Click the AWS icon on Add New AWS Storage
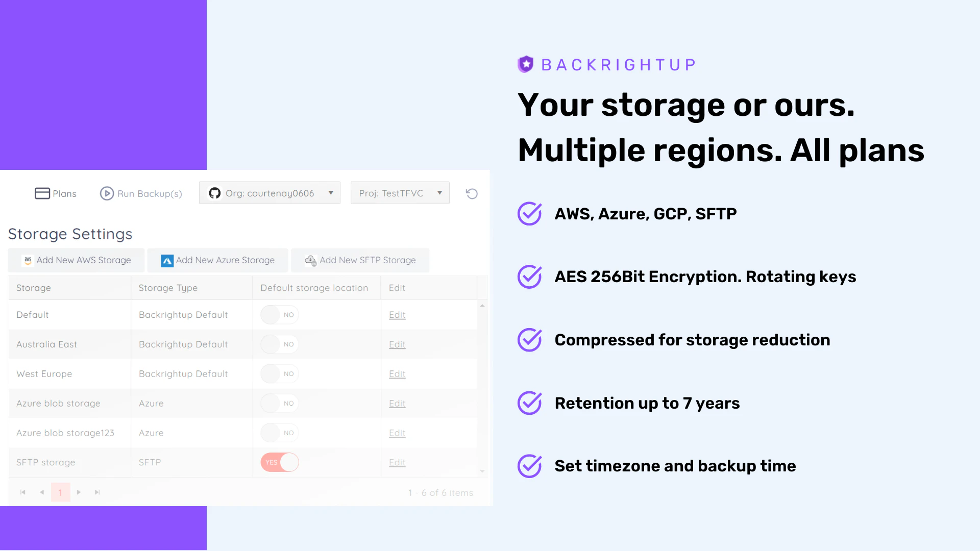Image resolution: width=980 pixels, height=551 pixels. (27, 260)
